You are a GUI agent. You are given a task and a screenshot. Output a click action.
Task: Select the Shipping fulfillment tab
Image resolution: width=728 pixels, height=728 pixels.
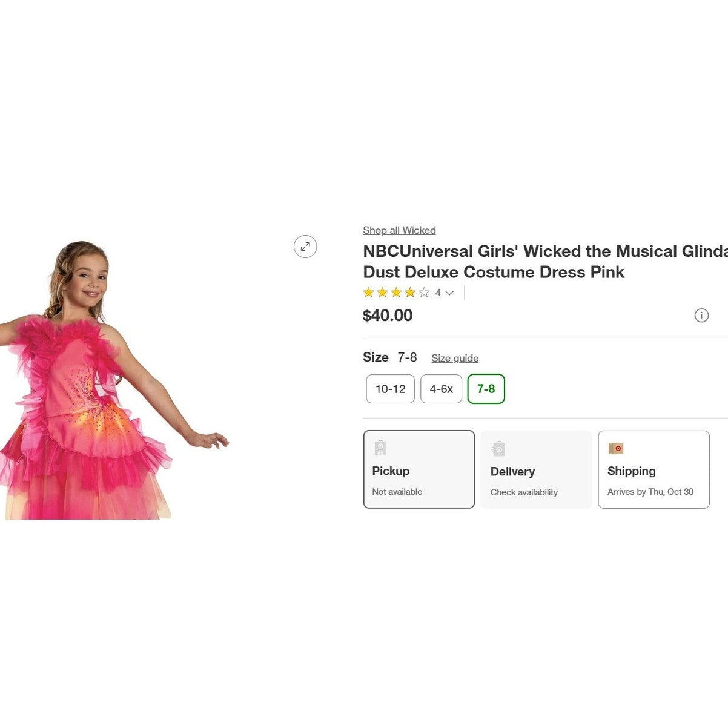654,469
